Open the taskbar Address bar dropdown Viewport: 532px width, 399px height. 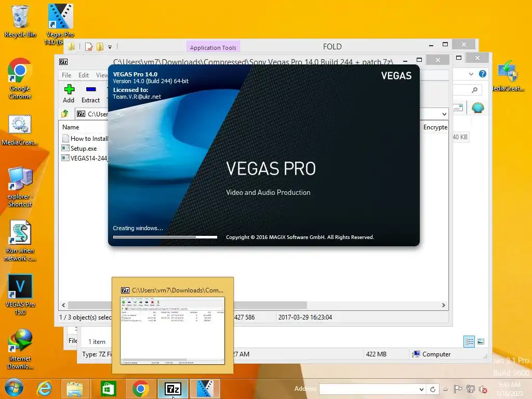pos(421,389)
